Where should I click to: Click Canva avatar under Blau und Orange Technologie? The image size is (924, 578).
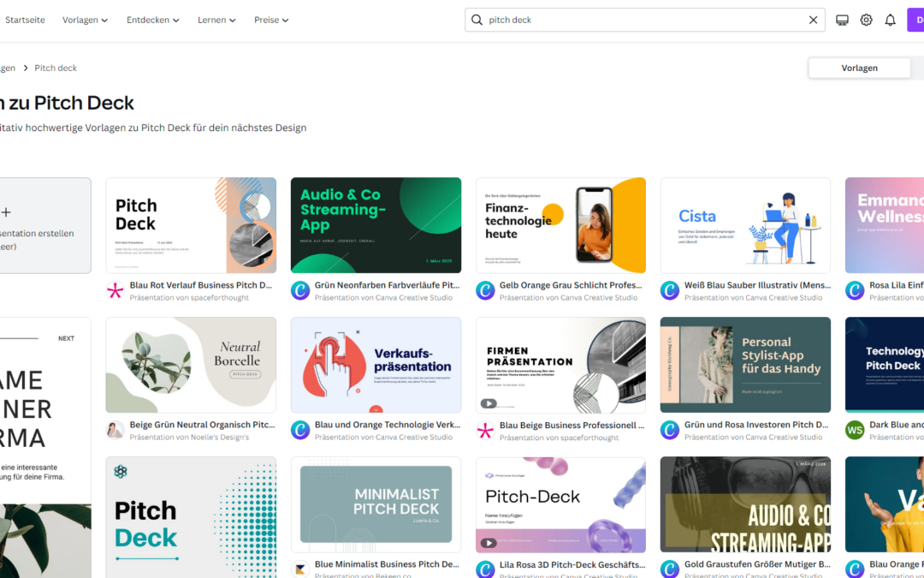[x=300, y=430]
